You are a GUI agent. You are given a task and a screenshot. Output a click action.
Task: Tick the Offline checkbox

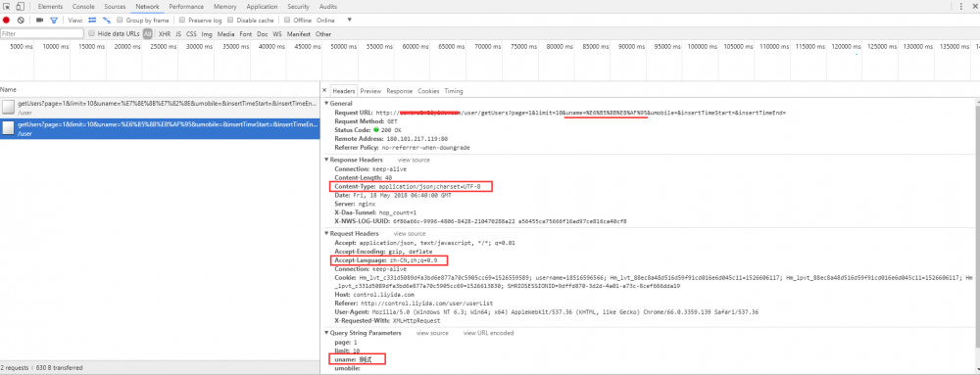pyautogui.click(x=287, y=20)
